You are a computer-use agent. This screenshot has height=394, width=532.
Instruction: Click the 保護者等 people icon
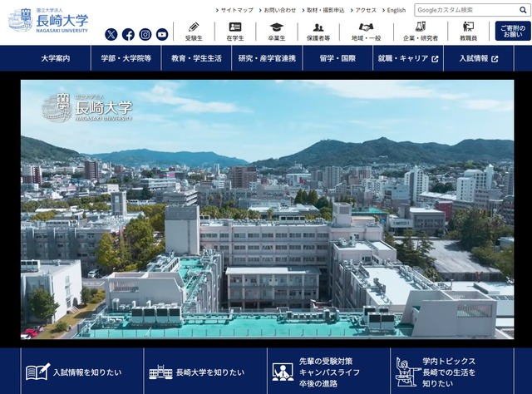318,27
